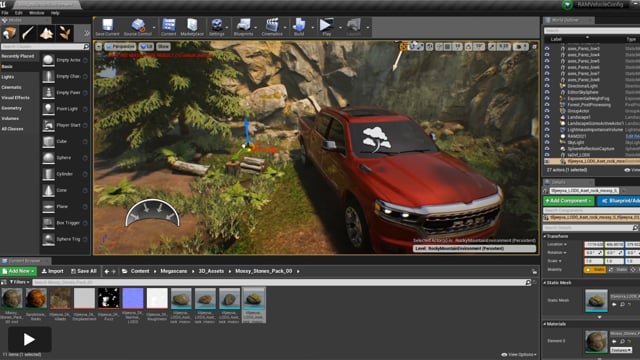This screenshot has width=640, height=360.
Task: Open Play options dropdown arrow
Action: pos(340,28)
